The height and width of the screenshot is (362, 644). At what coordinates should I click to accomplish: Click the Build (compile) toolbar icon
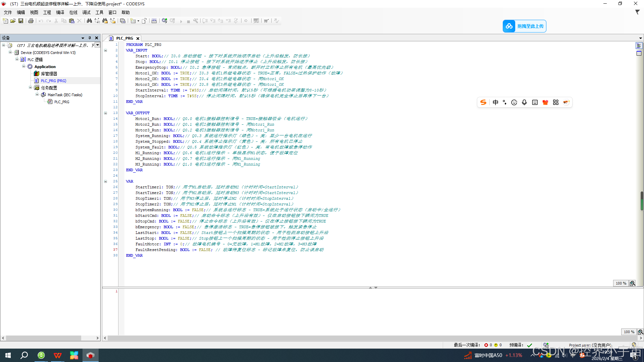click(154, 21)
